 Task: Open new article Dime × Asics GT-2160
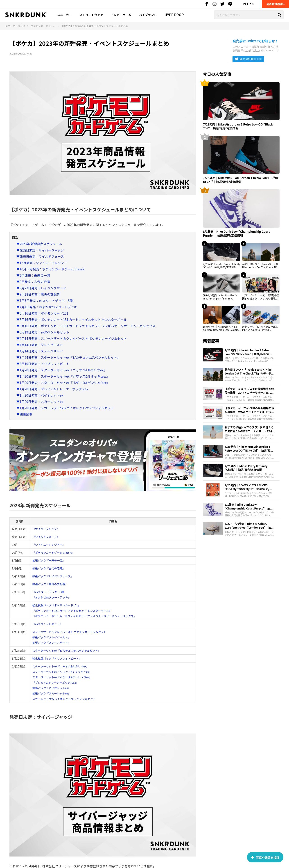[241, 529]
